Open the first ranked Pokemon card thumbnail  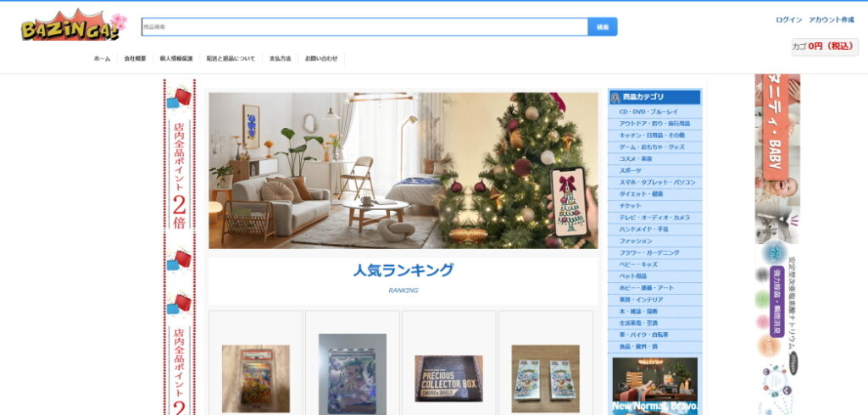click(255, 378)
